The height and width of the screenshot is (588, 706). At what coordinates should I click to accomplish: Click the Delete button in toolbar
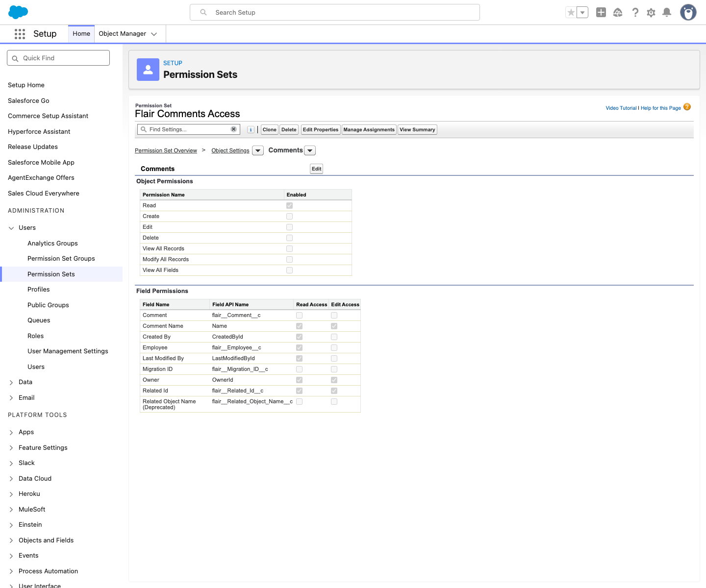[x=289, y=130]
